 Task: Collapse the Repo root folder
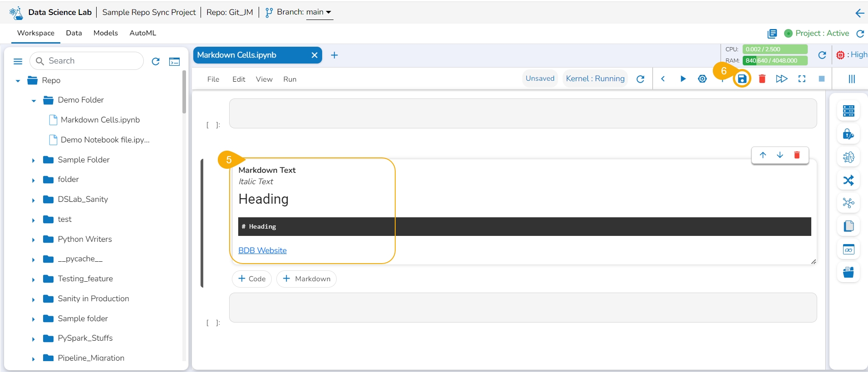click(18, 81)
